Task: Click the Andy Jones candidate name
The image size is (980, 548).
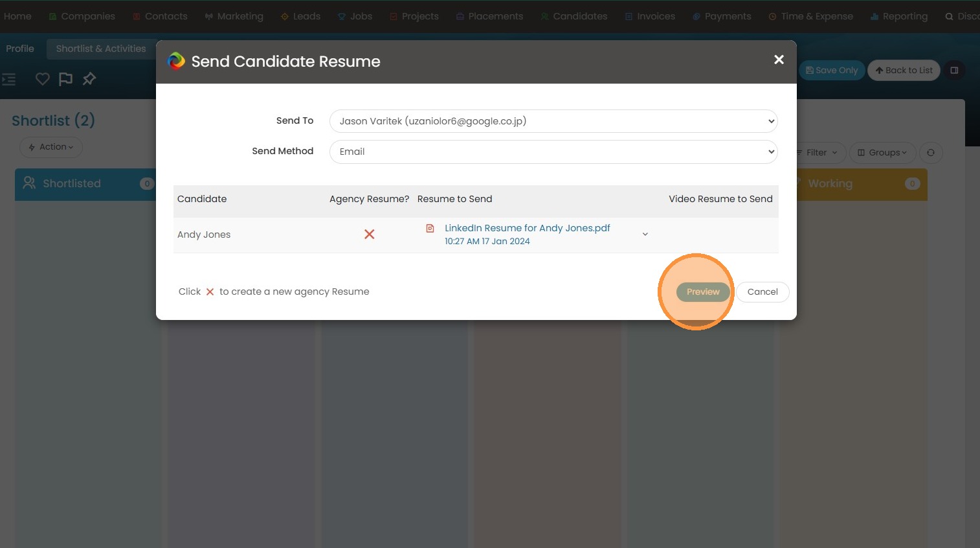Action: tap(204, 234)
